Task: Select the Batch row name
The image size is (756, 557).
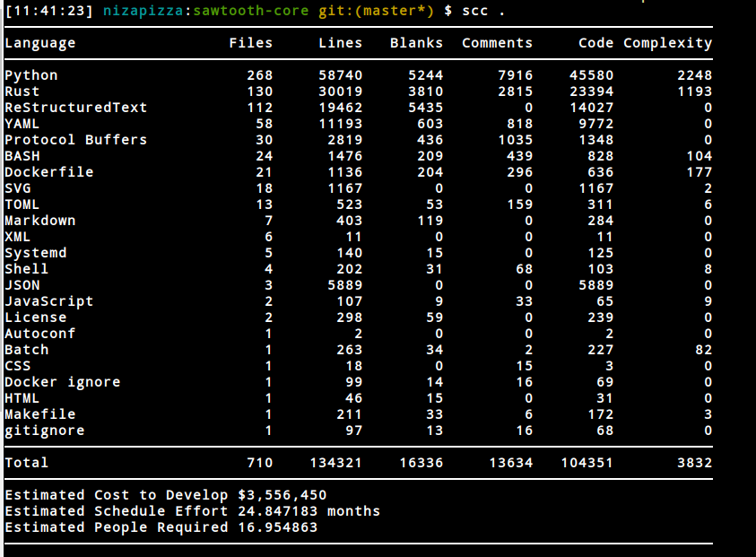Action: coord(27,350)
